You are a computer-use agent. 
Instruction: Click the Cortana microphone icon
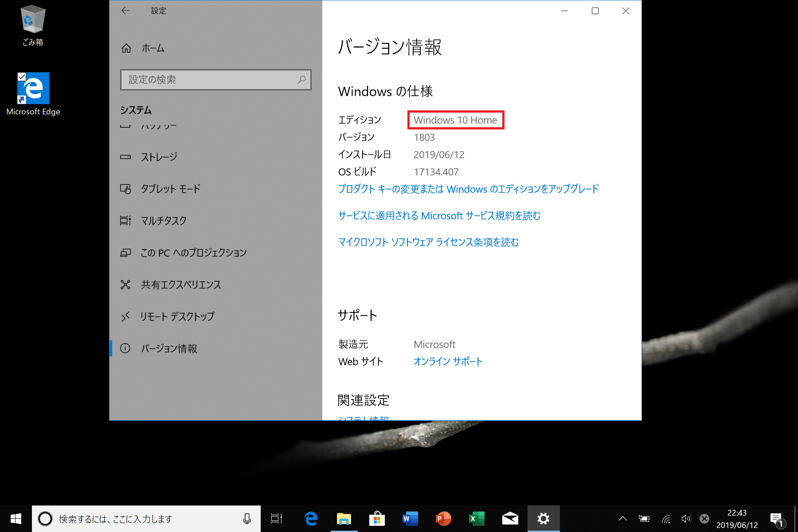coord(247,518)
